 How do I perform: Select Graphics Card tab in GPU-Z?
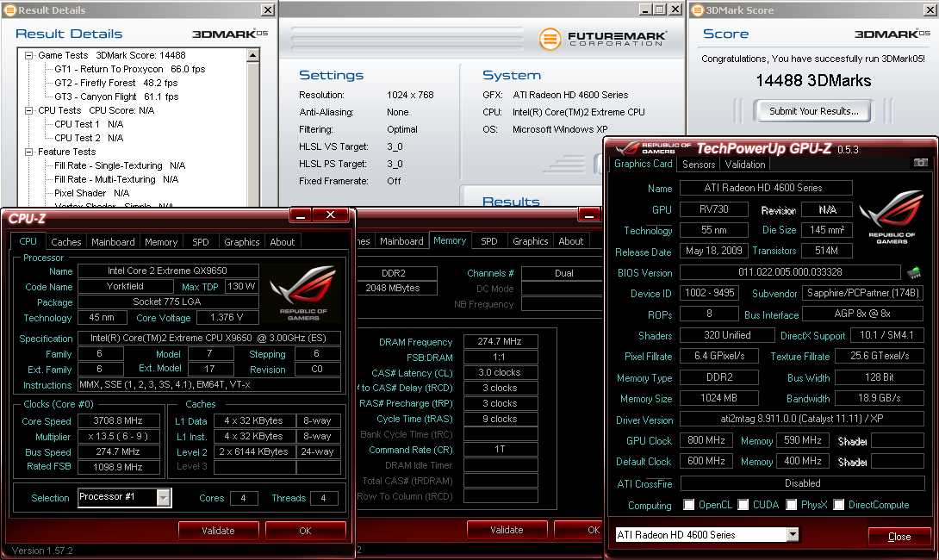pos(644,164)
